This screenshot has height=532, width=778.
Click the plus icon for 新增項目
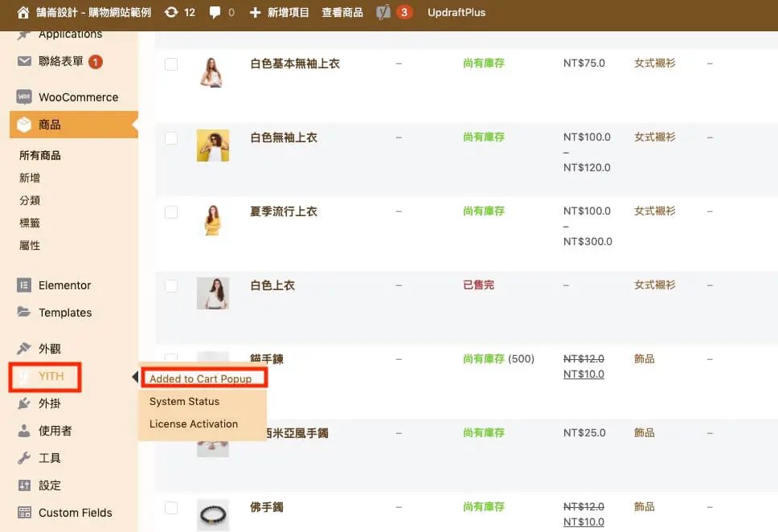point(255,12)
